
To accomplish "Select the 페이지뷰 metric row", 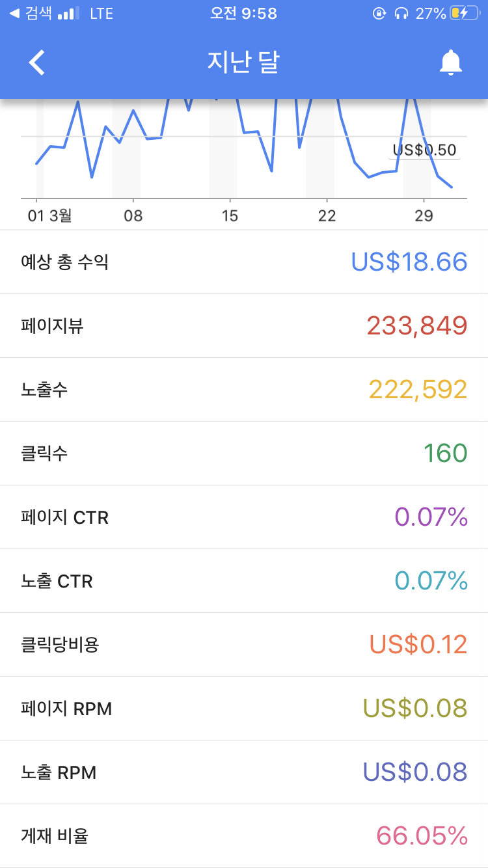I will [244, 326].
